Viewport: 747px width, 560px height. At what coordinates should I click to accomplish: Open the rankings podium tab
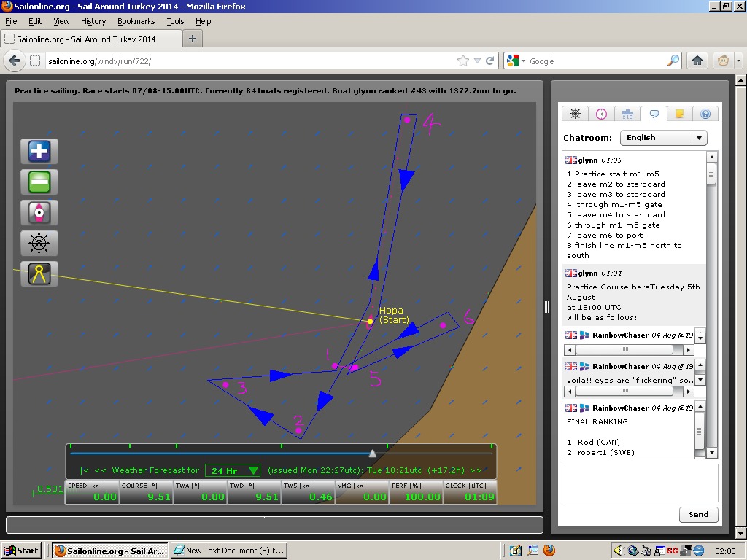[x=627, y=114]
